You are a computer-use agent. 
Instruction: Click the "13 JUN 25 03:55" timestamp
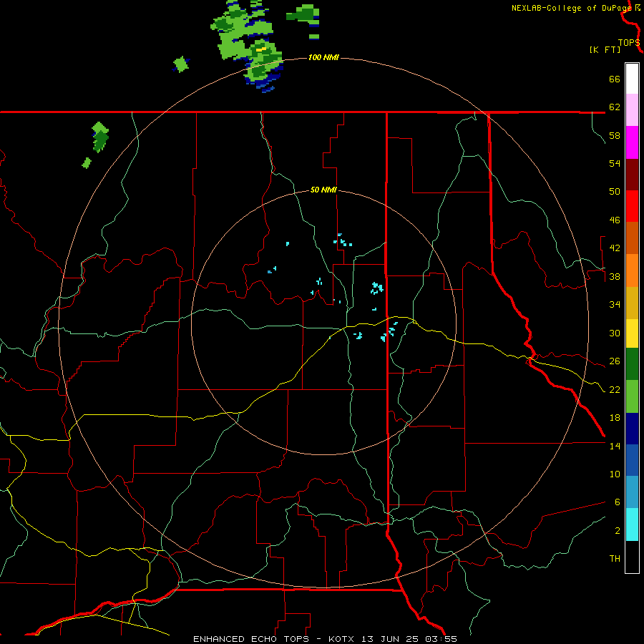pyautogui.click(x=409, y=639)
